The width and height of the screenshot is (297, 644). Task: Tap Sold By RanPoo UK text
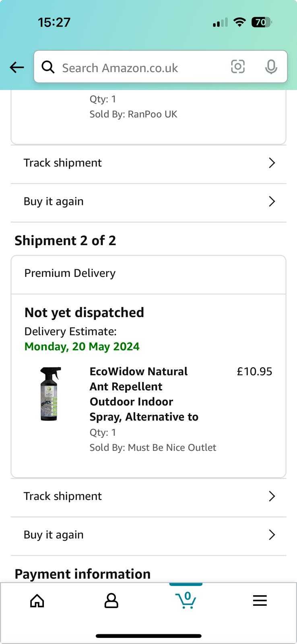(x=133, y=114)
